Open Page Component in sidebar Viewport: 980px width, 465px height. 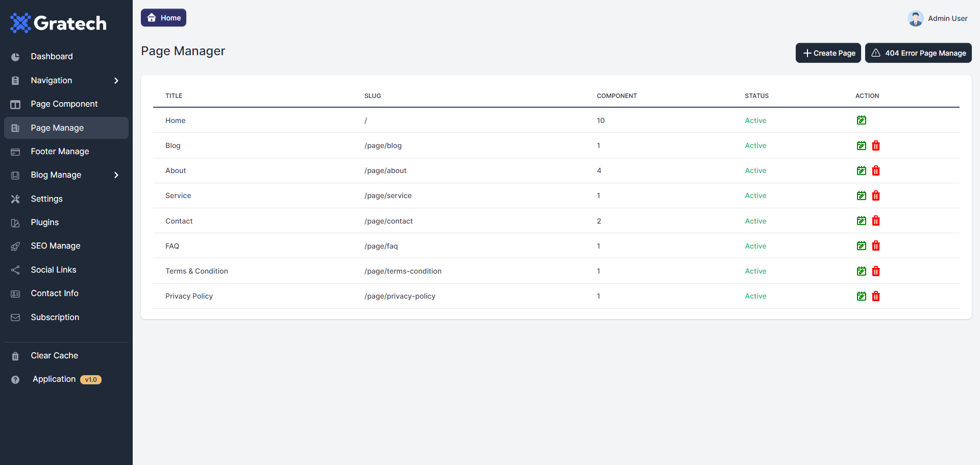[x=64, y=104]
